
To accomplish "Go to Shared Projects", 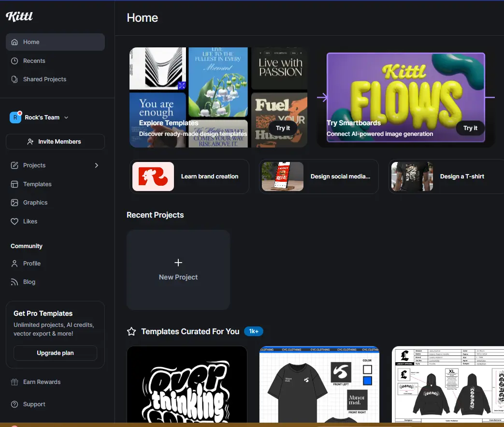I will [x=55, y=79].
